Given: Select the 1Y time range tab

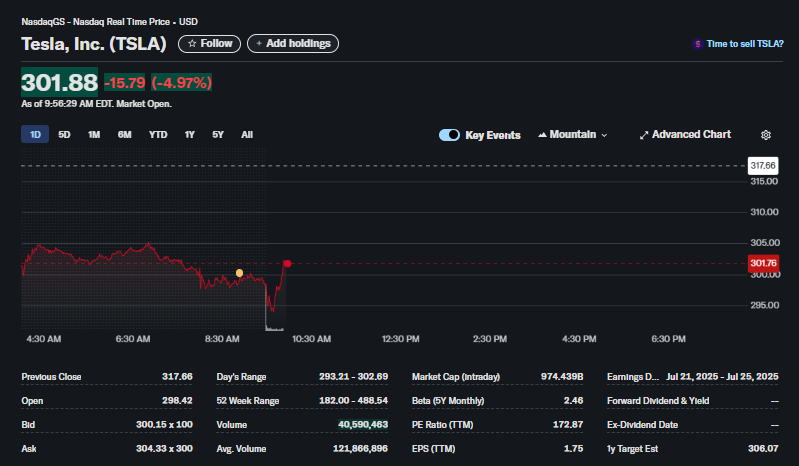Looking at the screenshot, I should tap(190, 134).
